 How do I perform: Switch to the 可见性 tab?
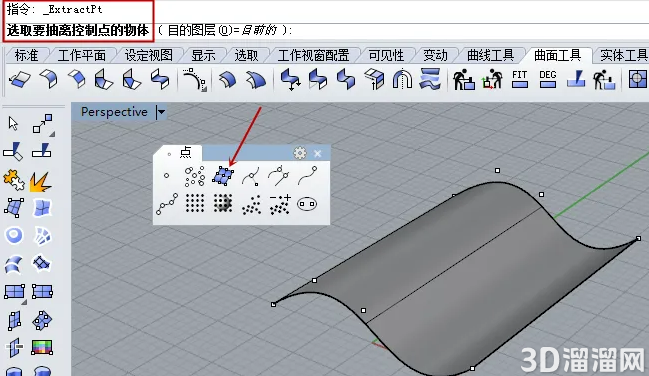[386, 55]
